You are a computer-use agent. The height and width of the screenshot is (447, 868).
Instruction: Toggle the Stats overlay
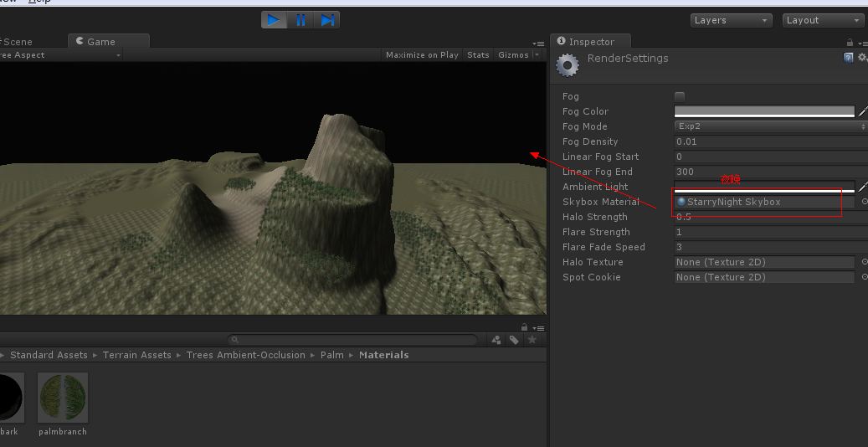click(478, 55)
